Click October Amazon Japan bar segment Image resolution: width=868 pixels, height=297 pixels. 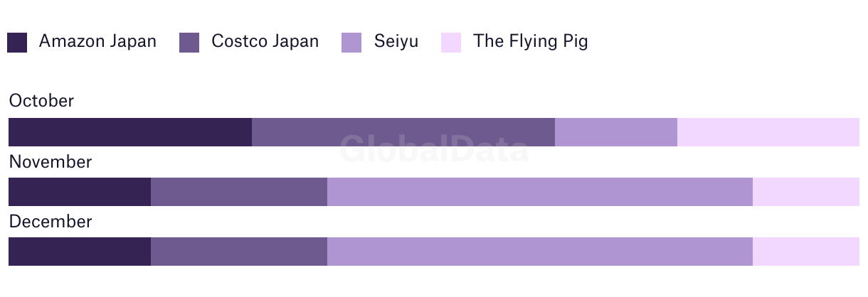coord(130,132)
